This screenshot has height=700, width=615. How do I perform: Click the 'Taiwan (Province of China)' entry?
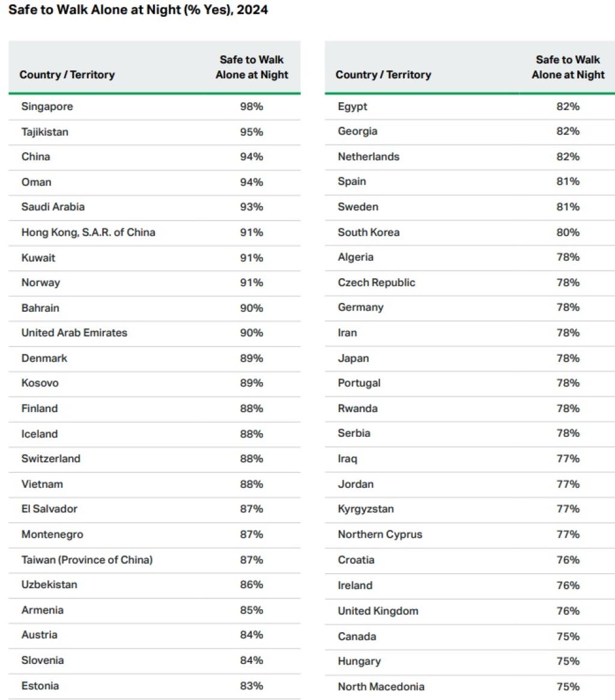[x=87, y=559]
